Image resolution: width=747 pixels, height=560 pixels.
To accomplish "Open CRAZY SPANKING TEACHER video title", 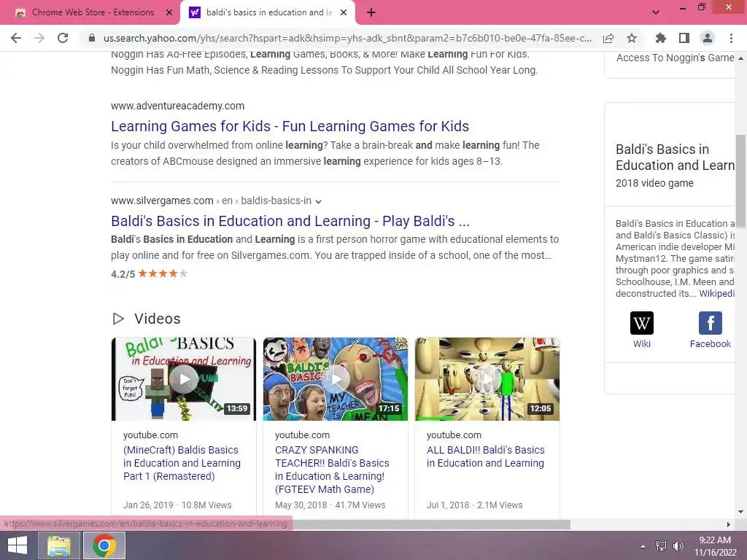I will (x=332, y=470).
